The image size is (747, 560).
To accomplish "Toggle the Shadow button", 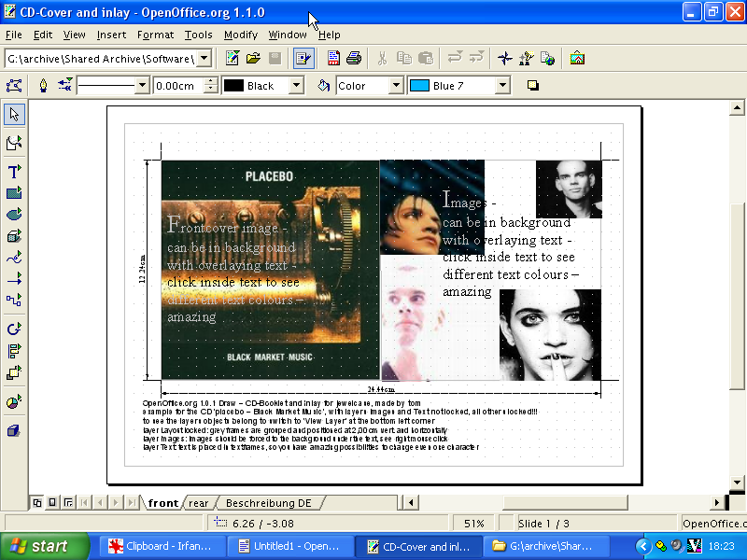I will pyautogui.click(x=533, y=85).
